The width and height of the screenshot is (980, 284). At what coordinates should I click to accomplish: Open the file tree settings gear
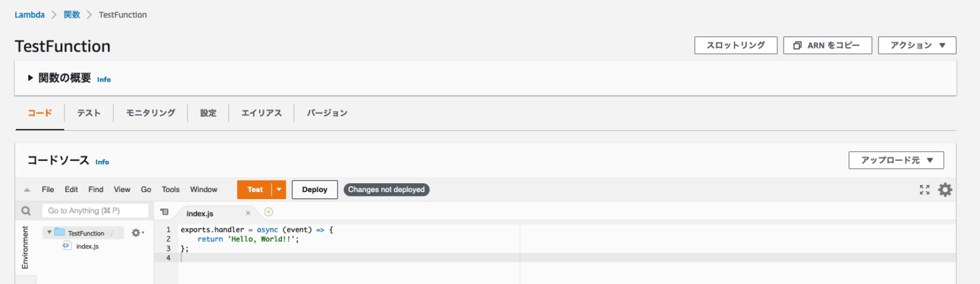coord(137,233)
